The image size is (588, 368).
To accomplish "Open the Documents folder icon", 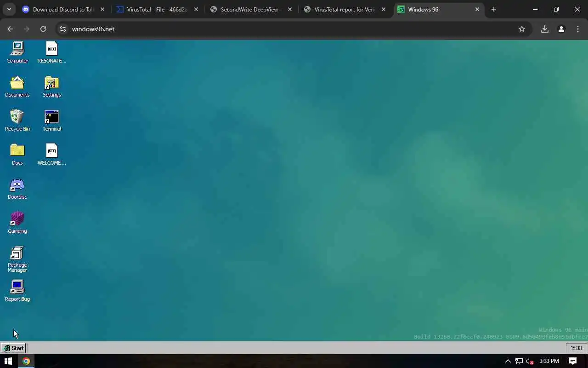I will [x=17, y=86].
